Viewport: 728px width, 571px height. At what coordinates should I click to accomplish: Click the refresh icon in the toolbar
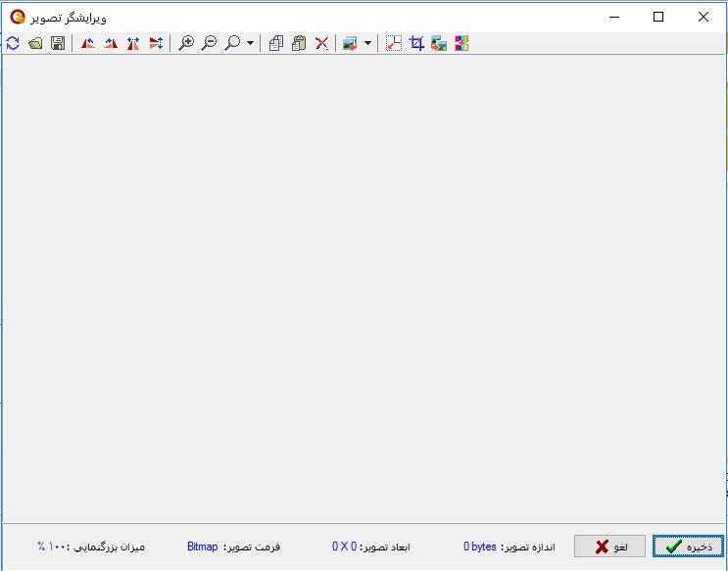pyautogui.click(x=13, y=43)
